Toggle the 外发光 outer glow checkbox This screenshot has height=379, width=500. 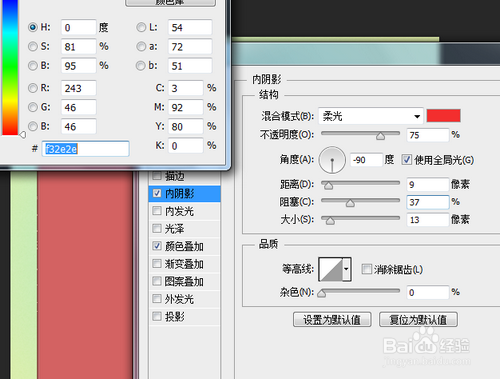(157, 299)
